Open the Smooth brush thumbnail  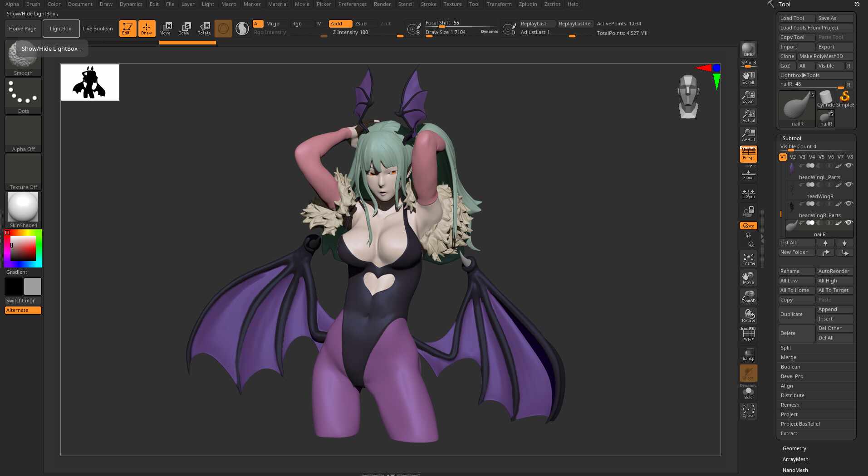(23, 58)
